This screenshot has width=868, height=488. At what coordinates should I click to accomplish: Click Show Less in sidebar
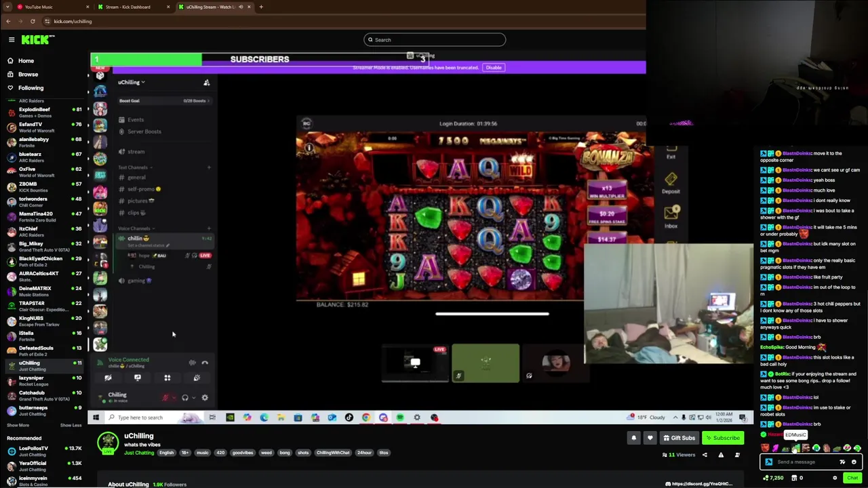(x=71, y=426)
